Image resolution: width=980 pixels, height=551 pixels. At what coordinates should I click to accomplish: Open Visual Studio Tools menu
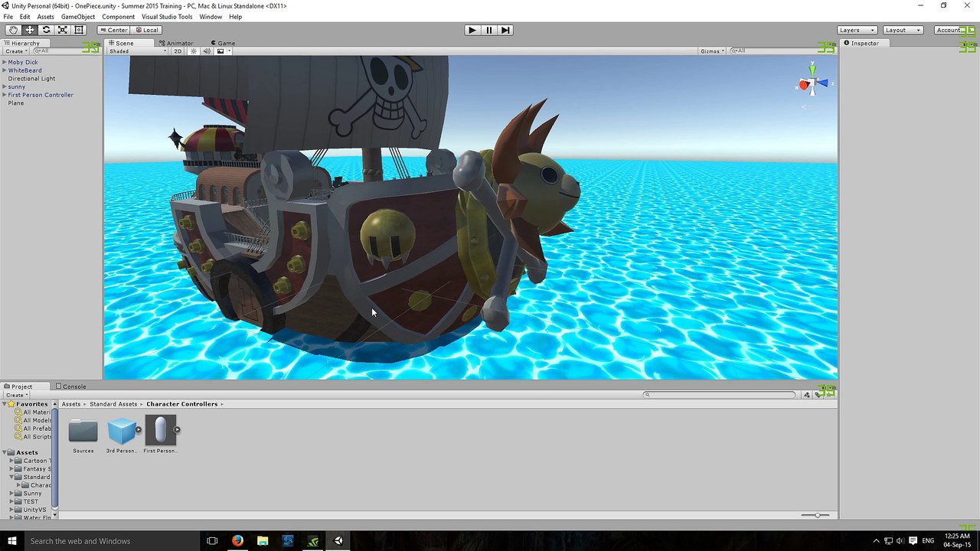pos(167,17)
